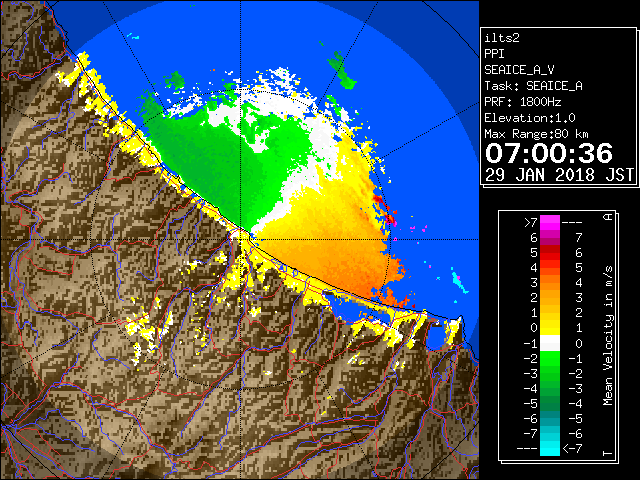This screenshot has width=640, height=480.
Task: Click the white zero-velocity swatch in the legend
Action: 549,343
